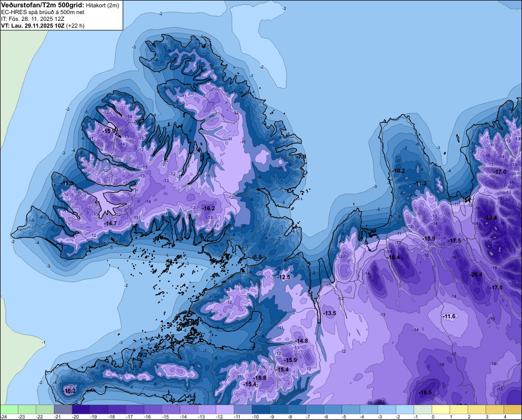
Task: Click the line 'EC-HRES spá brúuð á 500m net'
Action: pos(43,13)
